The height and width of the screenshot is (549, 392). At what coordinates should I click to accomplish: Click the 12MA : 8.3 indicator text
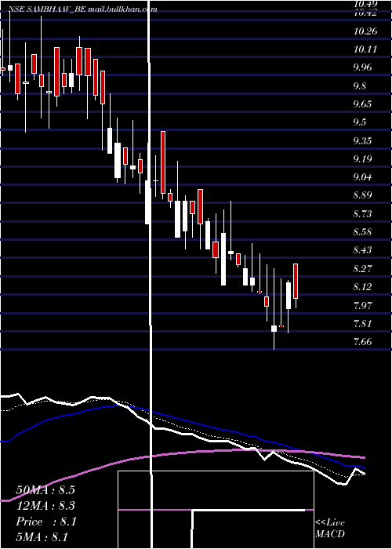(x=45, y=506)
